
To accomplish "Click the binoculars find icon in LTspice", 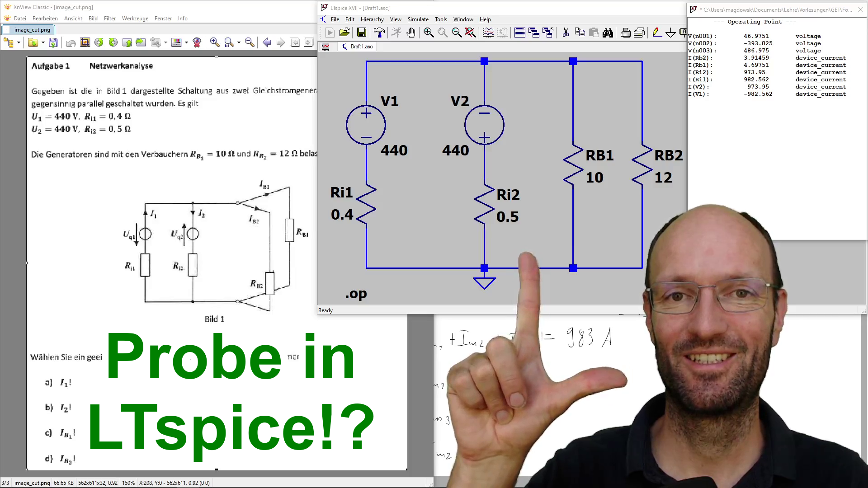I will (x=608, y=33).
